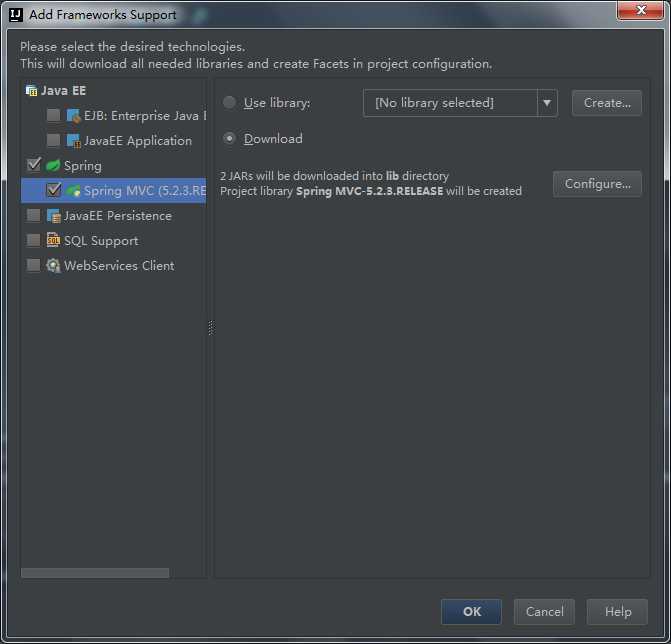Viewport: 671px width, 644px height.
Task: Select the SQL Support label
Action: [101, 241]
